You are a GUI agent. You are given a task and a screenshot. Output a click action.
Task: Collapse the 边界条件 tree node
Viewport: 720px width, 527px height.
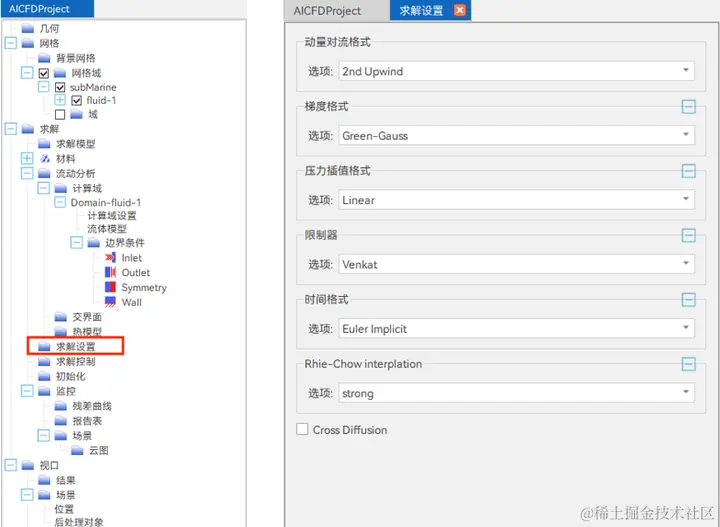pos(77,242)
